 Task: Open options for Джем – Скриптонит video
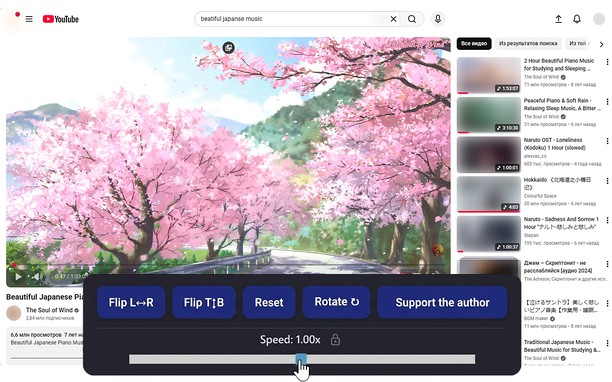coord(607,264)
